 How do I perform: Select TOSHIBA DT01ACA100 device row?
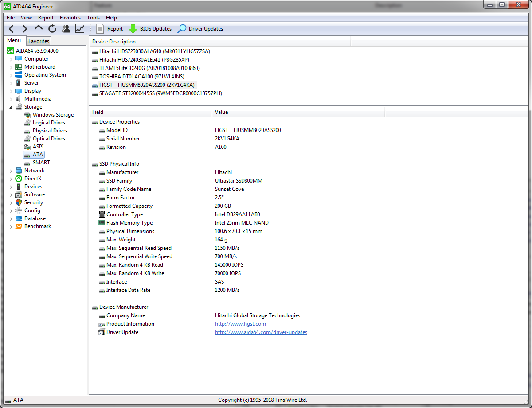(141, 77)
